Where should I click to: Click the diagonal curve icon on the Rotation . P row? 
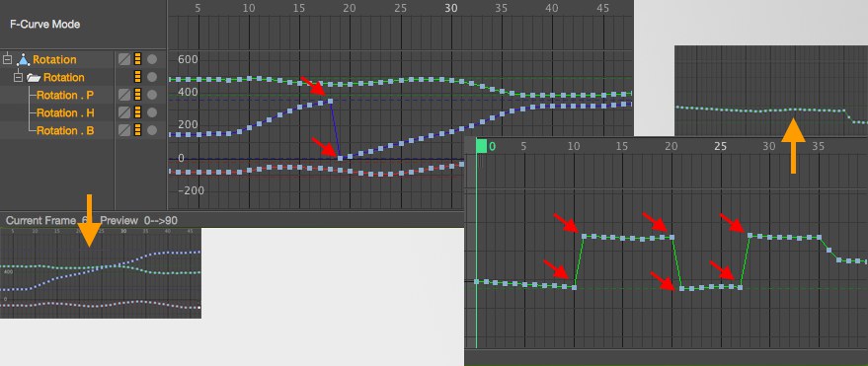[x=124, y=95]
